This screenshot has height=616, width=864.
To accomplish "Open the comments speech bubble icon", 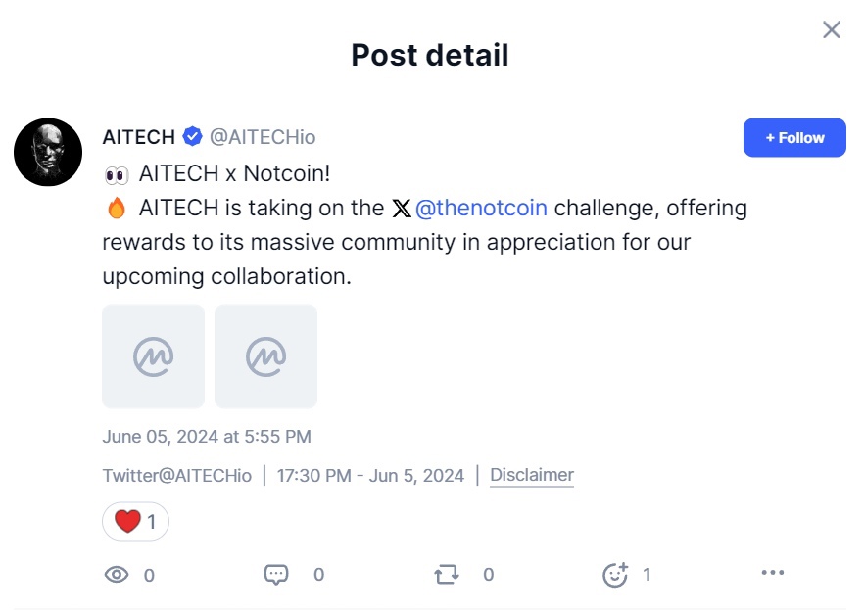I will coord(276,574).
